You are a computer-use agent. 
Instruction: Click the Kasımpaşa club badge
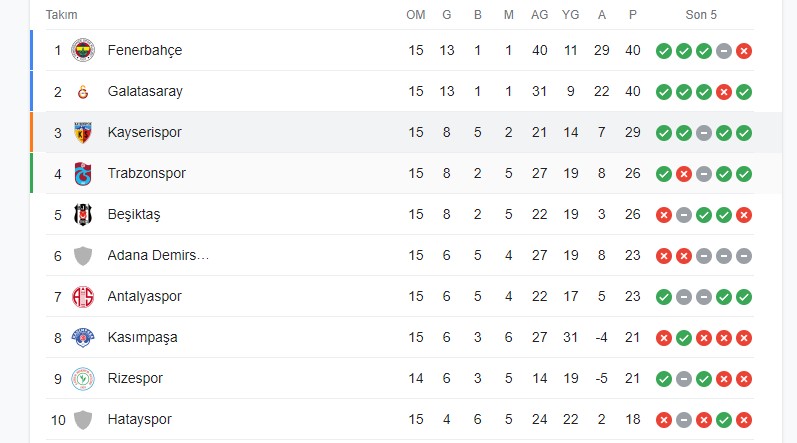pos(83,337)
